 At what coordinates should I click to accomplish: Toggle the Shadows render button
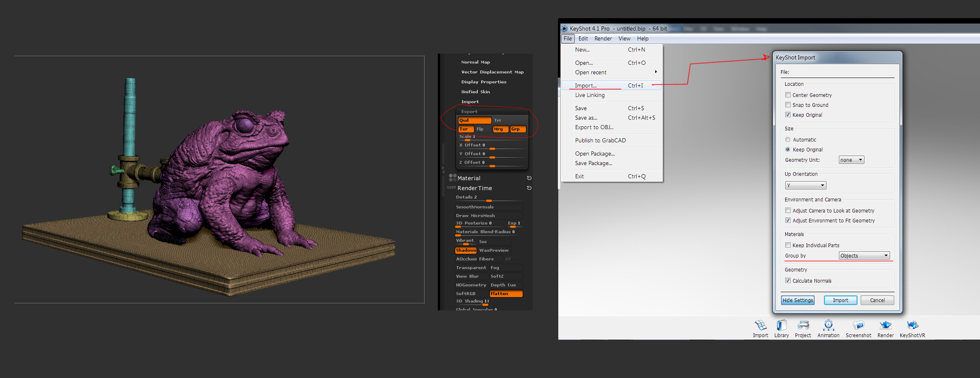click(x=466, y=250)
